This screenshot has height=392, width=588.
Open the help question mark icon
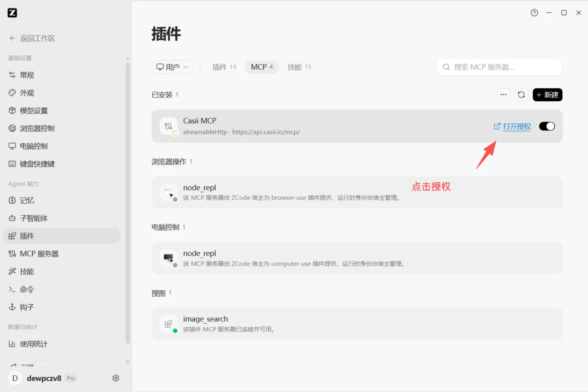click(x=534, y=13)
